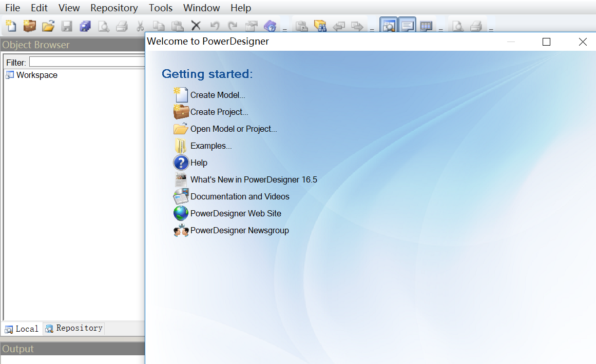Switch to the Repository browser tab

coord(74,328)
